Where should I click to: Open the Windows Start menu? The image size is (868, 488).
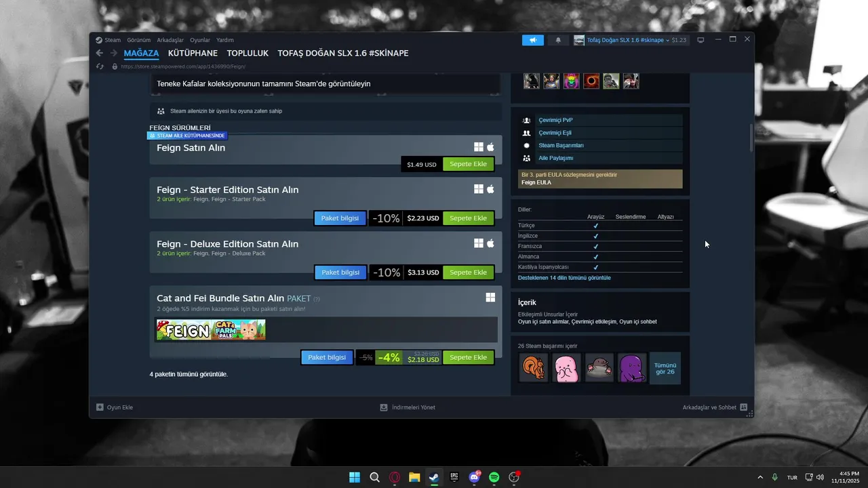coord(355,477)
